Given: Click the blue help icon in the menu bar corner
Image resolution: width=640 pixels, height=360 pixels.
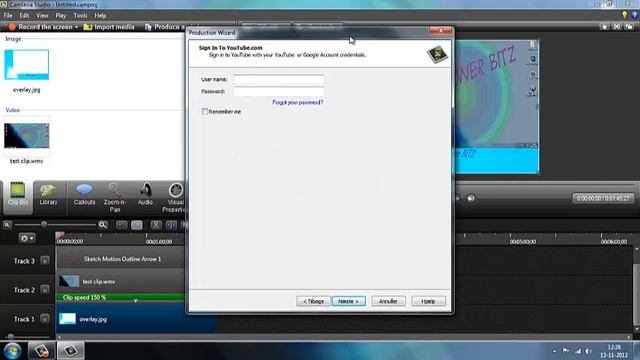Looking at the screenshot, I should coord(635,15).
